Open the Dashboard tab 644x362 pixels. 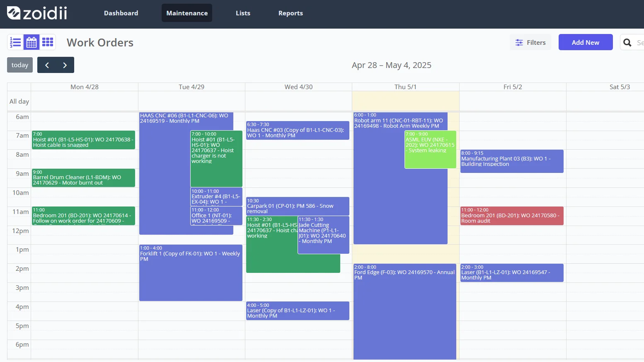(121, 13)
